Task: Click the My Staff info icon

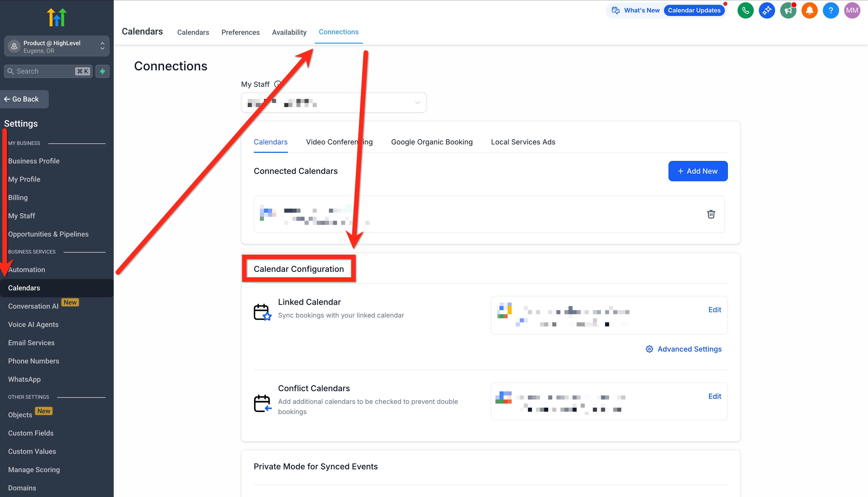Action: (x=278, y=84)
